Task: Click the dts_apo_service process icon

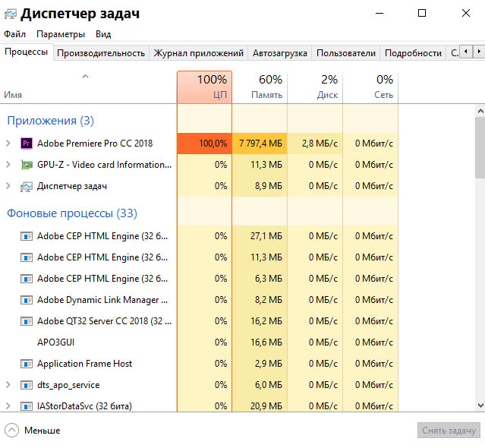Action: pyautogui.click(x=27, y=385)
